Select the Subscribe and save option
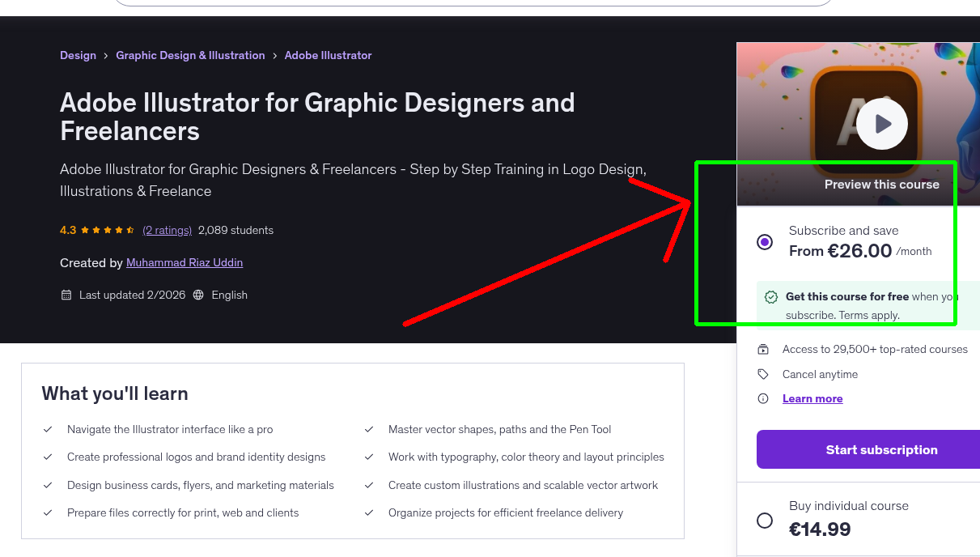This screenshot has width=980, height=557. (x=765, y=241)
